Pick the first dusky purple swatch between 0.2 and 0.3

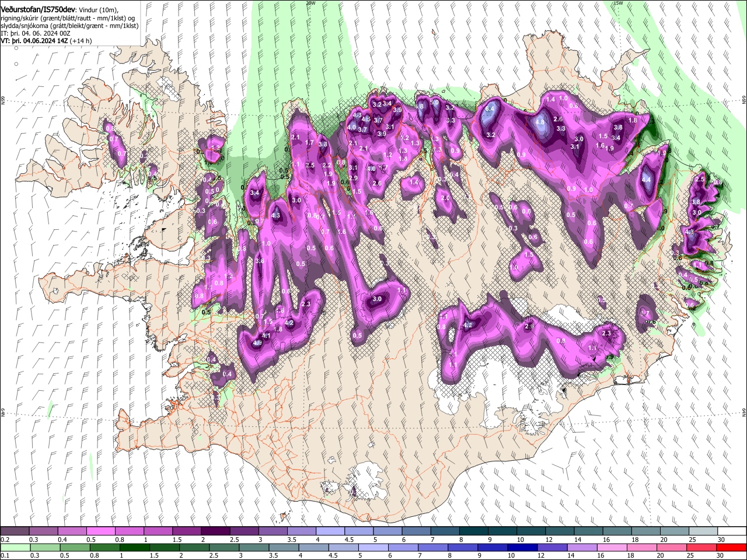pos(15,531)
